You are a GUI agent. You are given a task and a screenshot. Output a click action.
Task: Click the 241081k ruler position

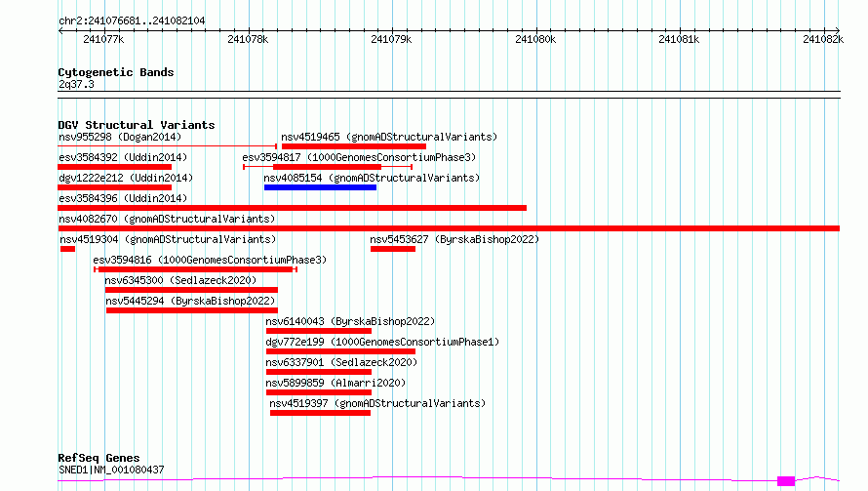[x=679, y=39]
